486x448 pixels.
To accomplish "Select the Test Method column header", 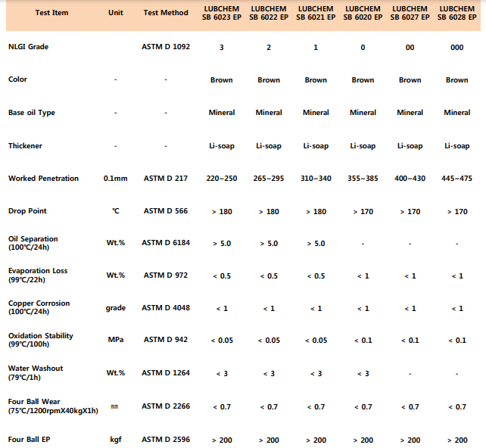I will pos(166,13).
